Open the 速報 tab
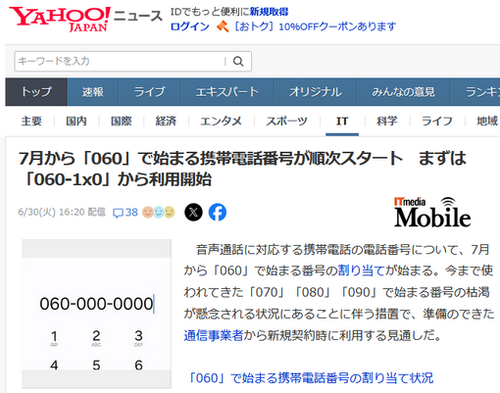 (93, 92)
